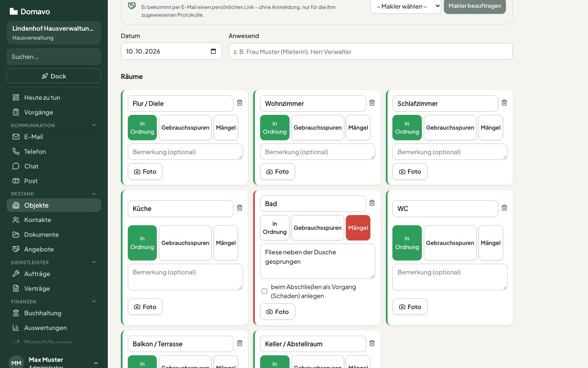Go to Vorgänge in sidebar
588x368 pixels.
[x=54, y=112]
